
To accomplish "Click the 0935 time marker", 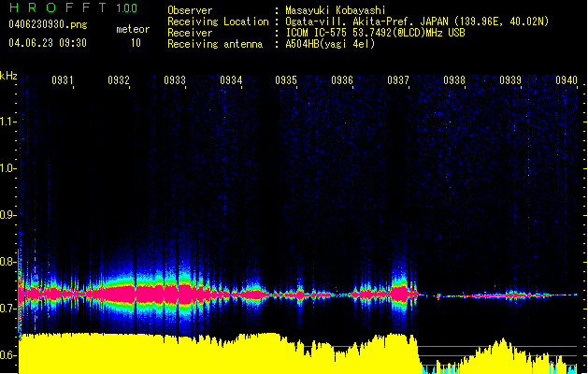I will pos(286,79).
